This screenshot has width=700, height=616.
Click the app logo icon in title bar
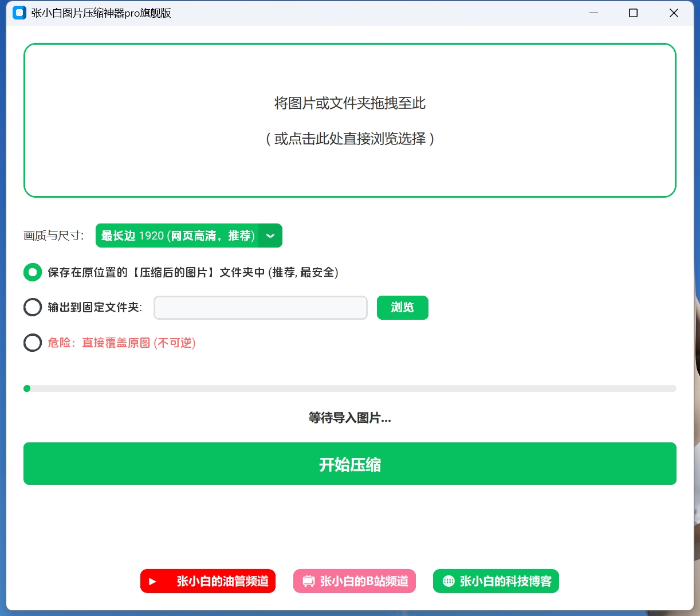click(19, 13)
